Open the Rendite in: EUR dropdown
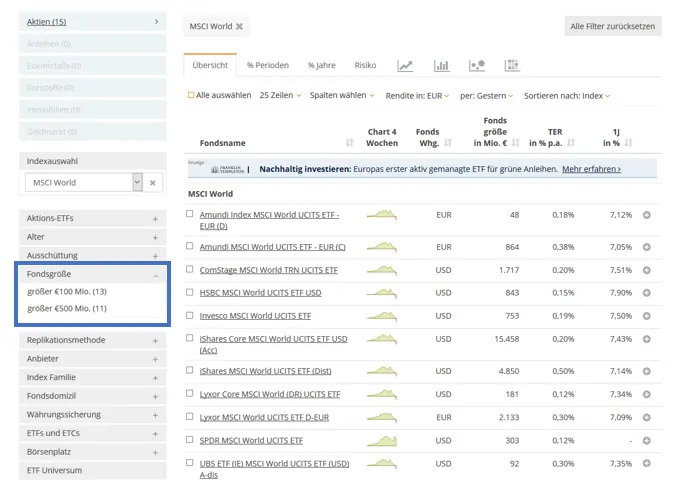This screenshot has height=491, width=681. click(x=417, y=96)
